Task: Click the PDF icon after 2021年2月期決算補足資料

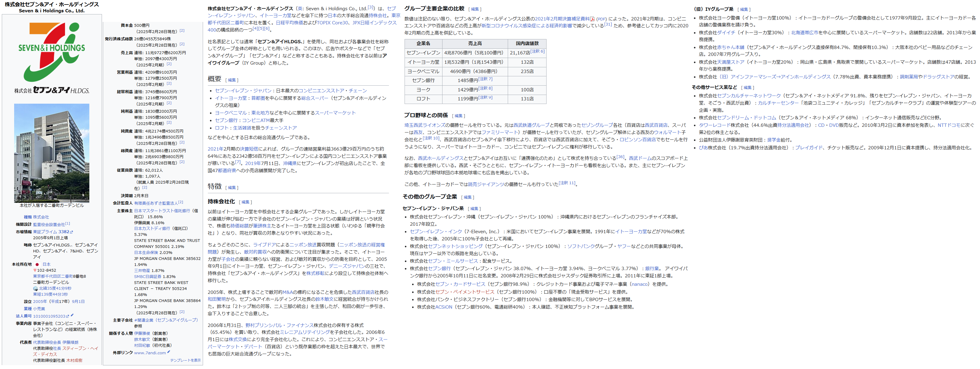Action: tap(592, 19)
